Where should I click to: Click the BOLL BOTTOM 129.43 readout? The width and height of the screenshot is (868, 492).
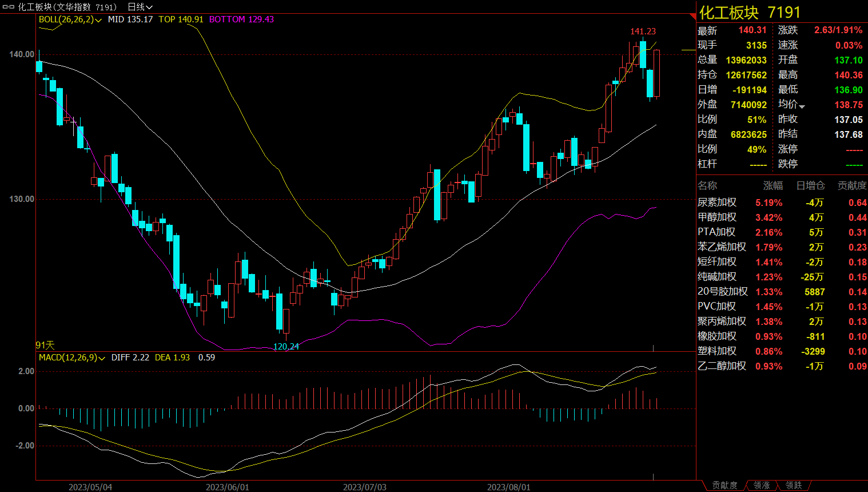tap(241, 19)
